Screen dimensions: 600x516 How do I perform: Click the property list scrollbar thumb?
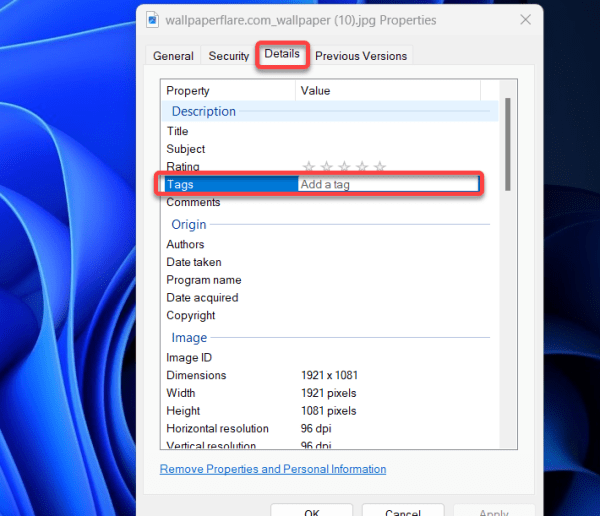tap(508, 144)
